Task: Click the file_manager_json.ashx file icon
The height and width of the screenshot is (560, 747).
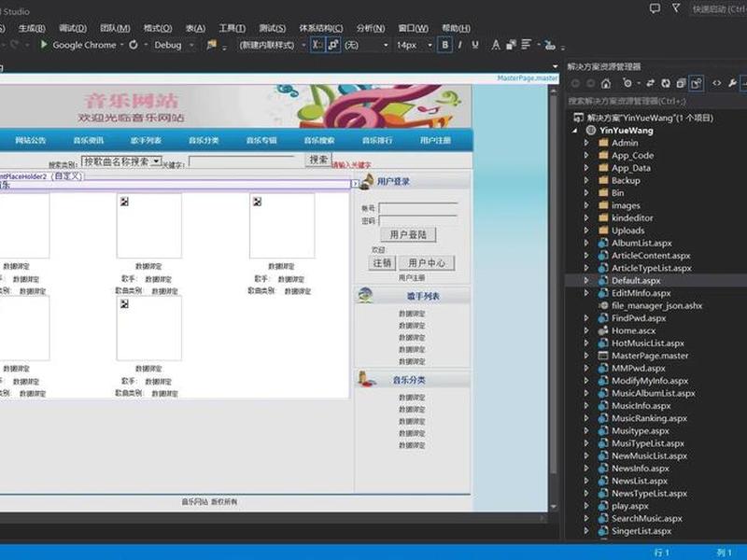Action: point(603,306)
